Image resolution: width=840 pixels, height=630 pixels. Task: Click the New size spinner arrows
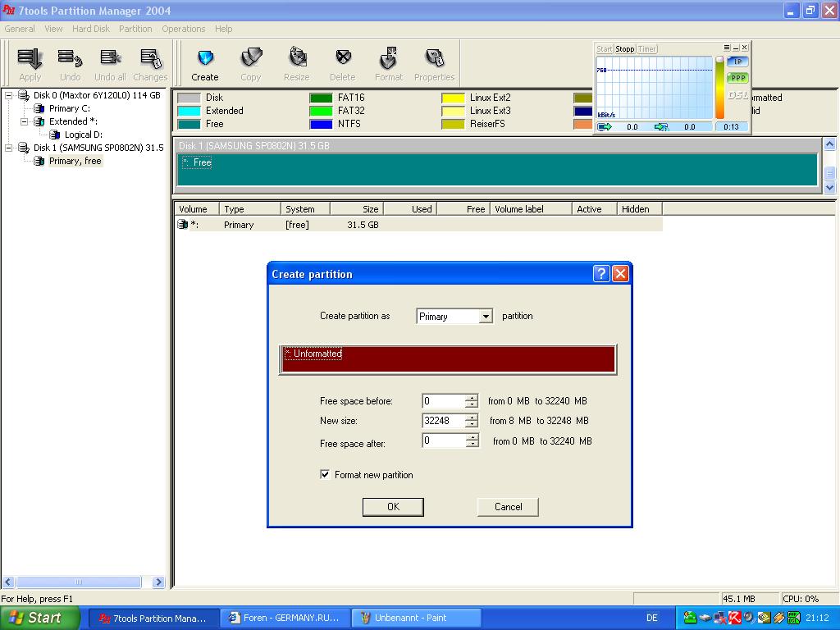472,421
